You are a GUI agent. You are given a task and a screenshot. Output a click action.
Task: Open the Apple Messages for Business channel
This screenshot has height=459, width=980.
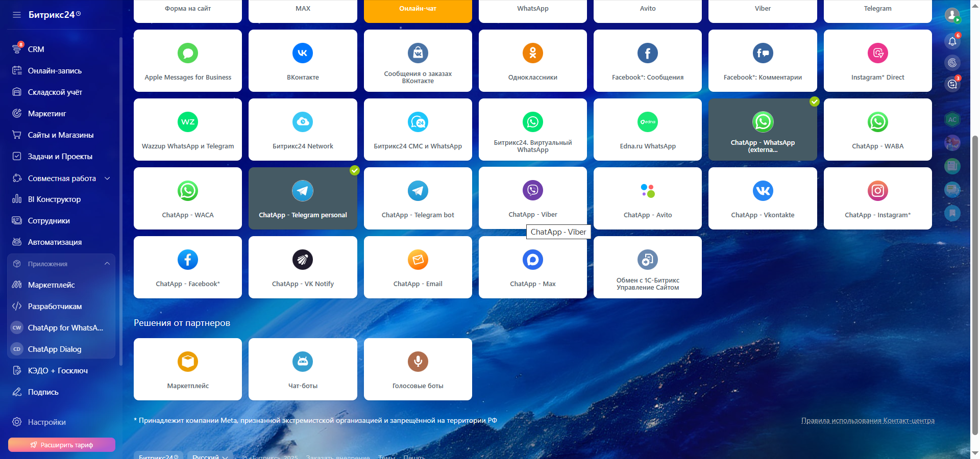point(187,61)
